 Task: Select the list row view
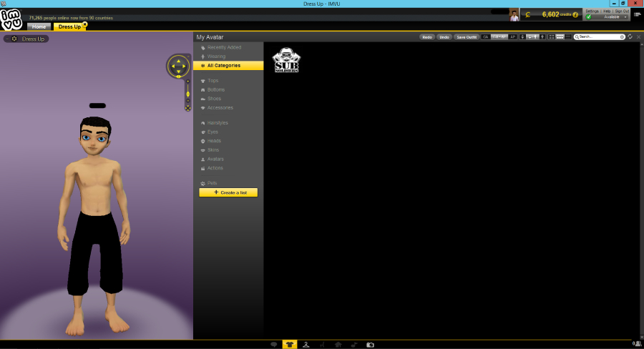coord(568,37)
